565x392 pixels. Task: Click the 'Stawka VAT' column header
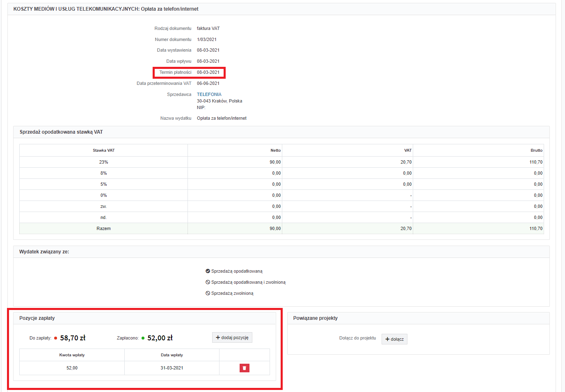[x=103, y=150]
